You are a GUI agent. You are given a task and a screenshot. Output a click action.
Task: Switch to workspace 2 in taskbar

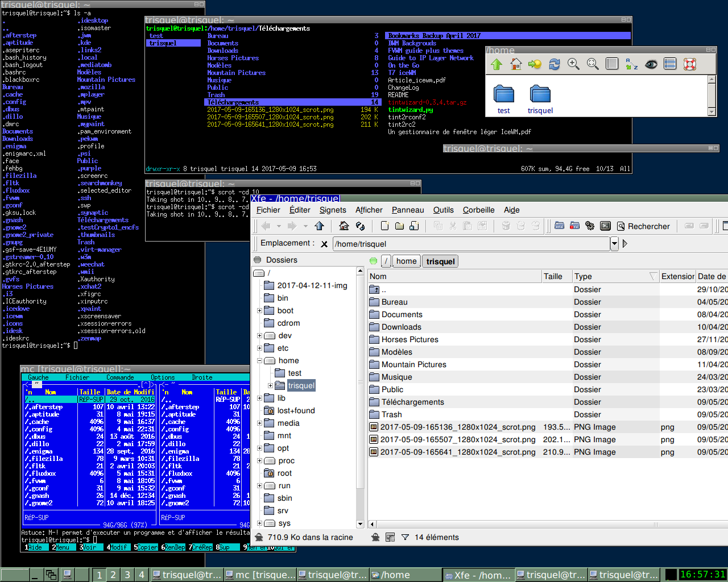[113, 575]
